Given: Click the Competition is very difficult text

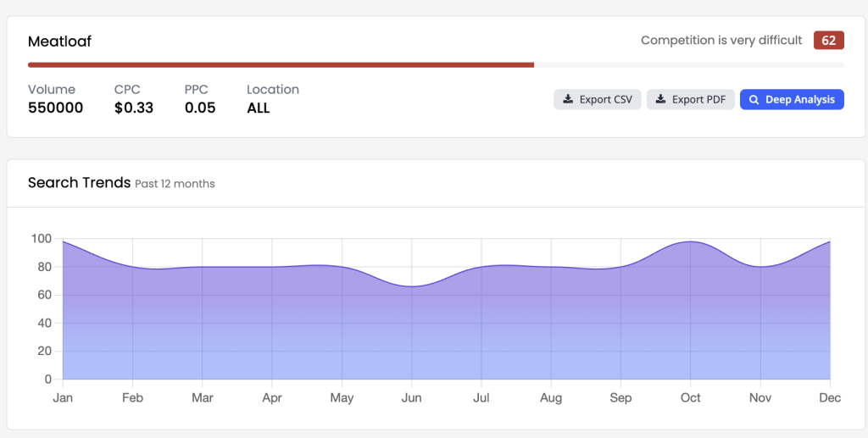Looking at the screenshot, I should 721,41.
